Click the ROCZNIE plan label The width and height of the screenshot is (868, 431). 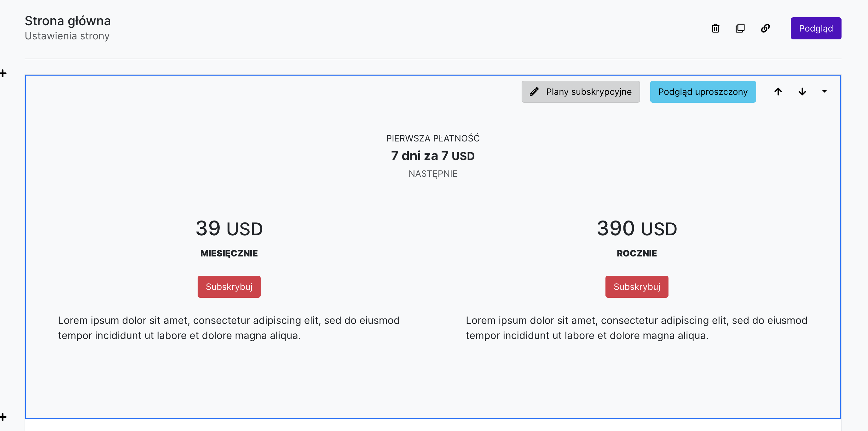pyautogui.click(x=637, y=253)
